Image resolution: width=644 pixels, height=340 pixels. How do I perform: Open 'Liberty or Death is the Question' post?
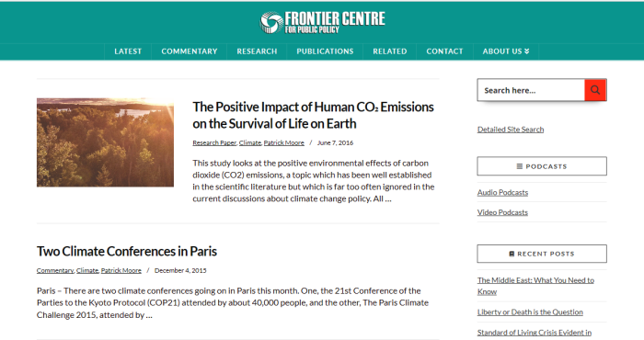click(x=530, y=312)
